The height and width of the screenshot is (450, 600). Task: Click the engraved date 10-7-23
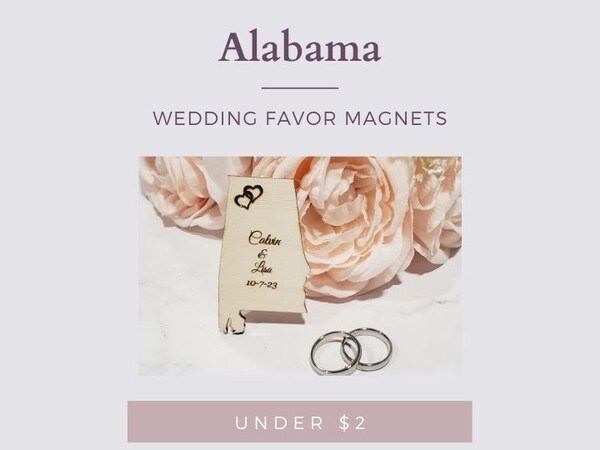[262, 284]
